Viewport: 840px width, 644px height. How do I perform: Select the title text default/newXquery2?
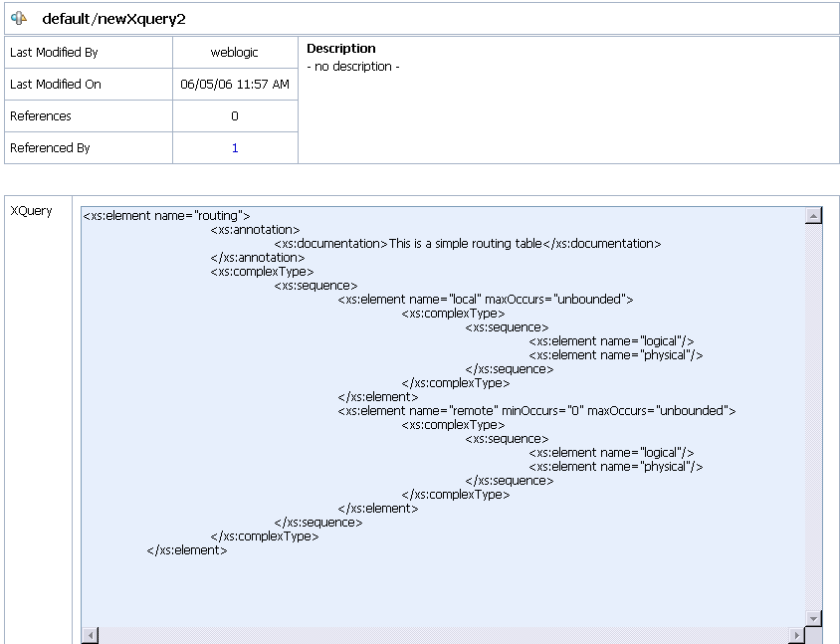[x=113, y=19]
